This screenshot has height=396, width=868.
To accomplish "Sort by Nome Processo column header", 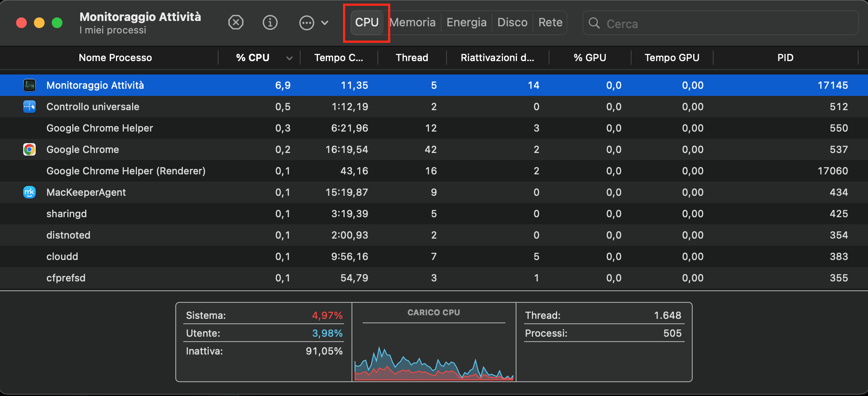I will point(116,58).
